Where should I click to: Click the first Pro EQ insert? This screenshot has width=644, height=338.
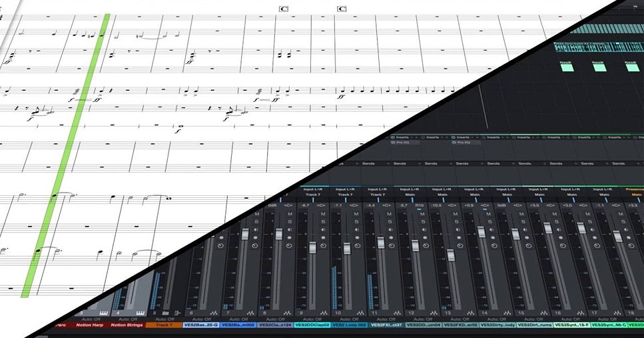click(402, 143)
